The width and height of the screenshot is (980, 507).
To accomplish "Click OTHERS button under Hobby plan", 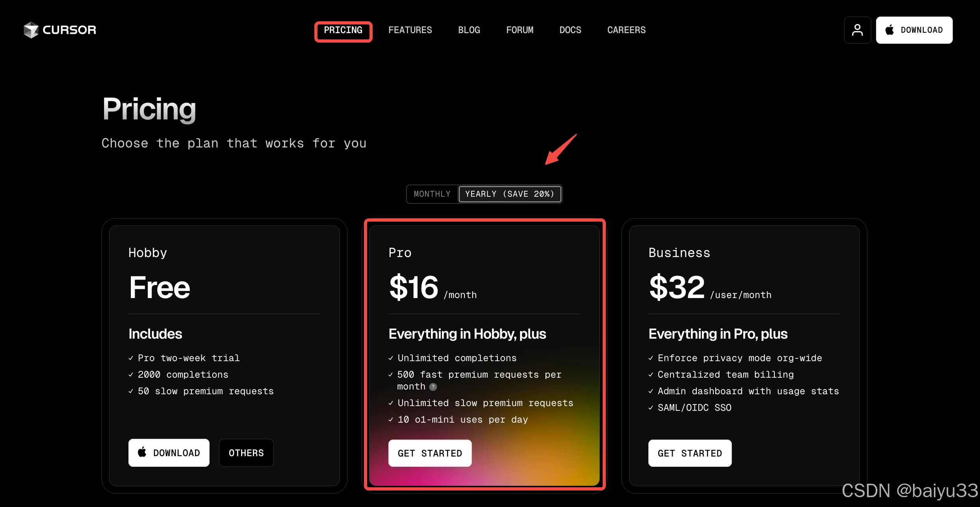I will click(246, 453).
